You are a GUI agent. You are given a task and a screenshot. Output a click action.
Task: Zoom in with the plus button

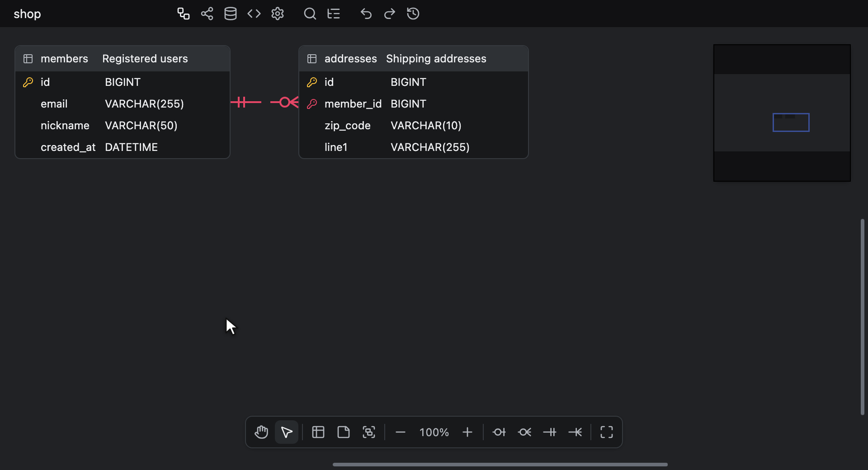(x=467, y=432)
